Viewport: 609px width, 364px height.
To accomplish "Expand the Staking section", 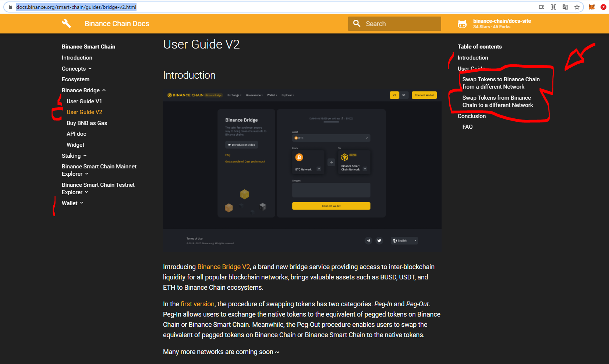I will [x=74, y=156].
